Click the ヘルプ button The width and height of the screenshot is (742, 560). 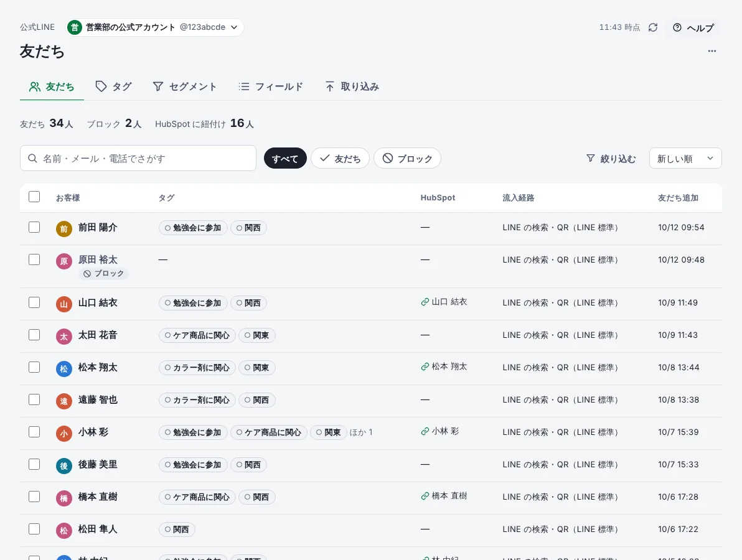click(x=693, y=28)
